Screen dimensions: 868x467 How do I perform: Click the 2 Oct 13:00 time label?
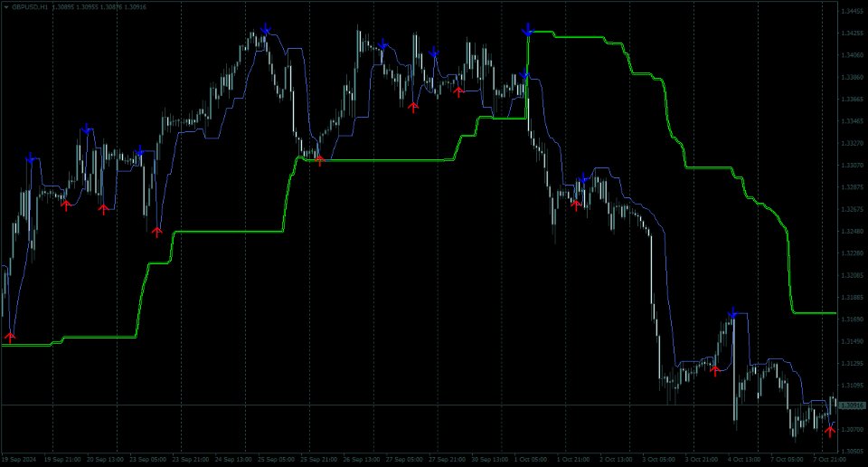click(x=616, y=459)
